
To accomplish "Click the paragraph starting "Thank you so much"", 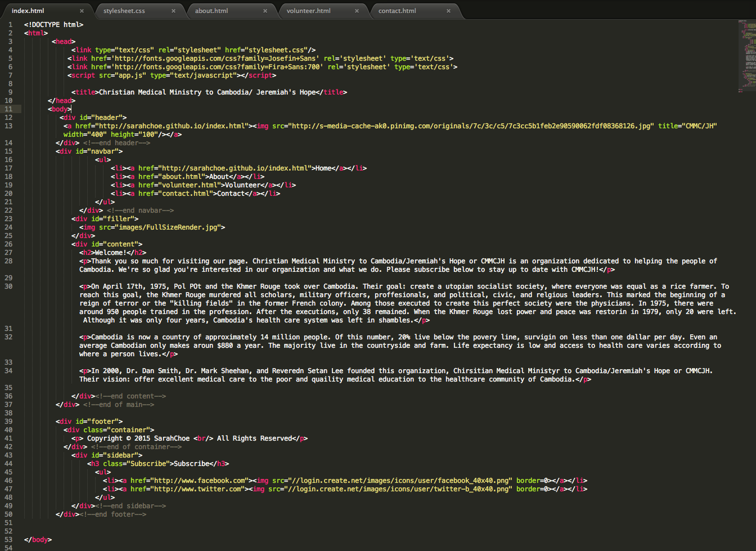I will (x=398, y=265).
